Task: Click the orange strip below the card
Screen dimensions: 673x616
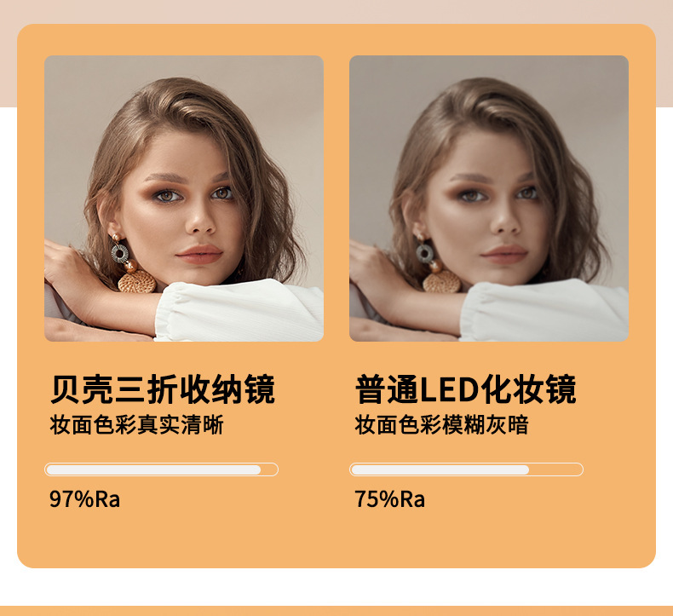Action: click(336, 611)
